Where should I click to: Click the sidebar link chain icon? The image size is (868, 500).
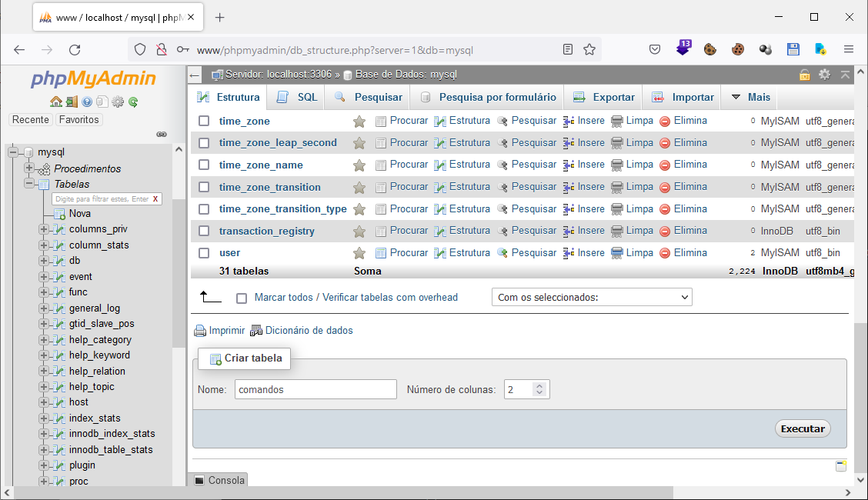(x=162, y=135)
